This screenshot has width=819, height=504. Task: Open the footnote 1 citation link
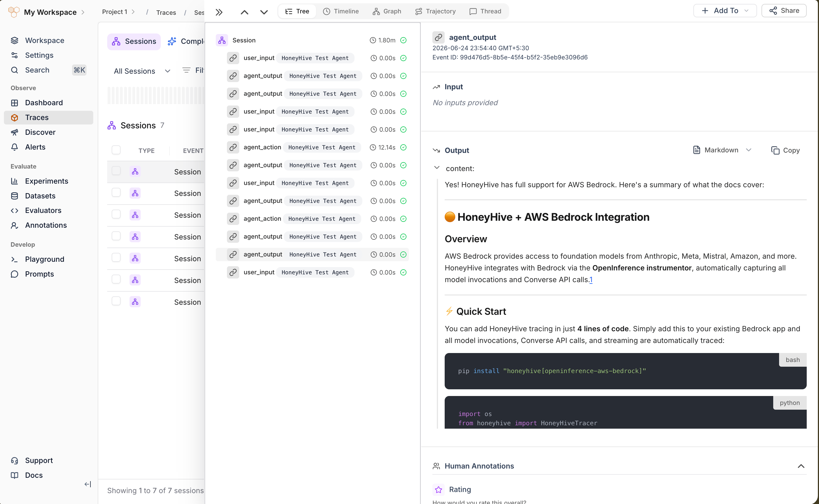pyautogui.click(x=591, y=280)
